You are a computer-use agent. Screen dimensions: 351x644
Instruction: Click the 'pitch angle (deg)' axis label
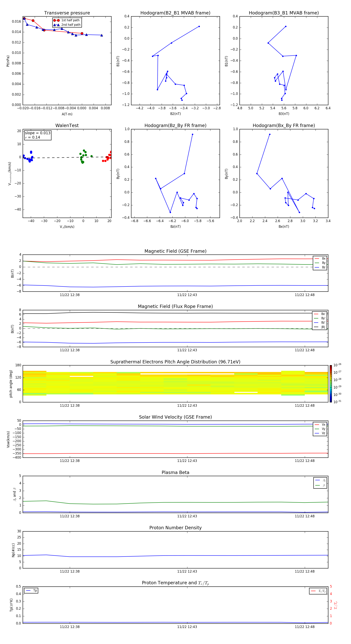click(11, 384)
